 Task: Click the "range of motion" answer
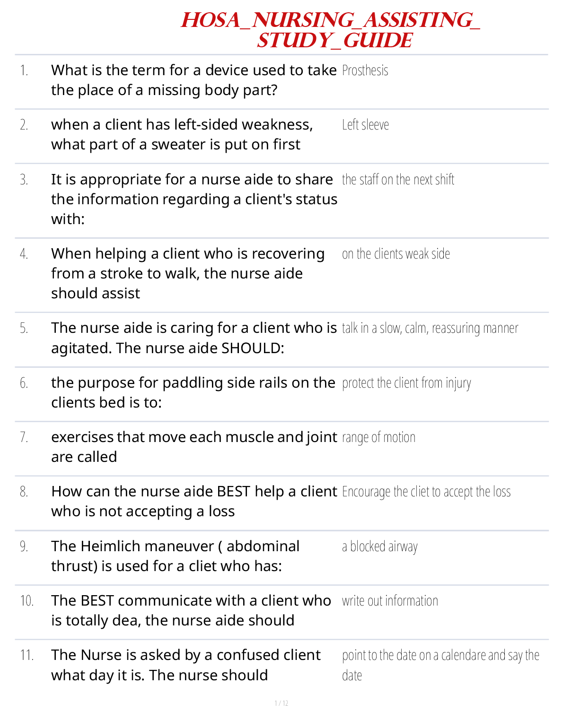click(x=378, y=438)
